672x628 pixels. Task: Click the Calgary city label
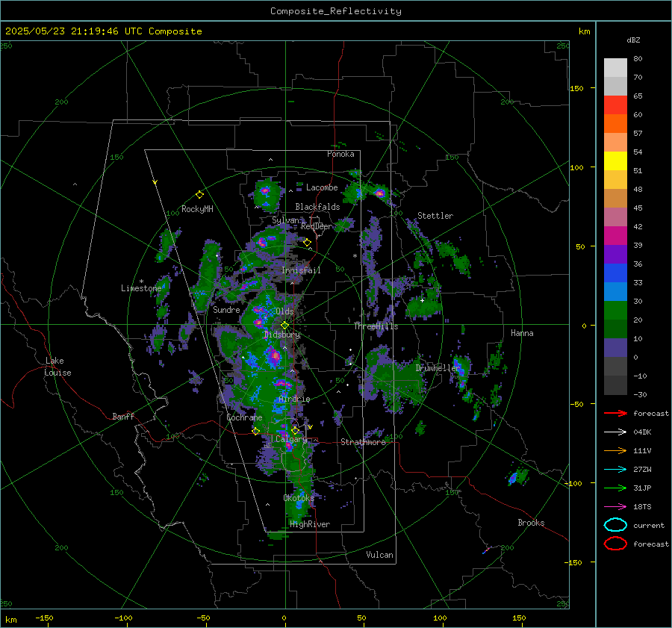(291, 439)
